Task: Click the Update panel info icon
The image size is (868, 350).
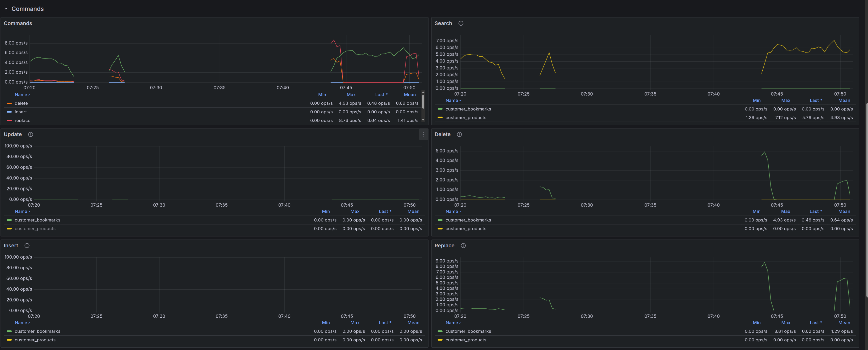Action: (31, 134)
